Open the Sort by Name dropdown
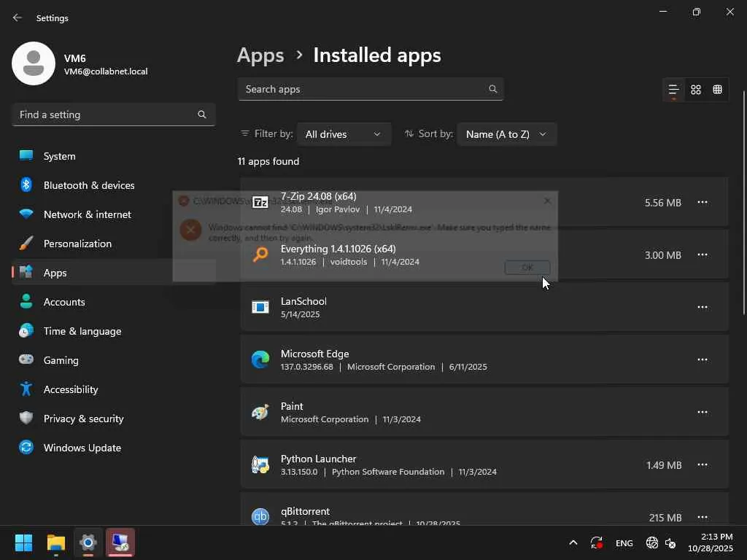747x560 pixels. coord(506,134)
